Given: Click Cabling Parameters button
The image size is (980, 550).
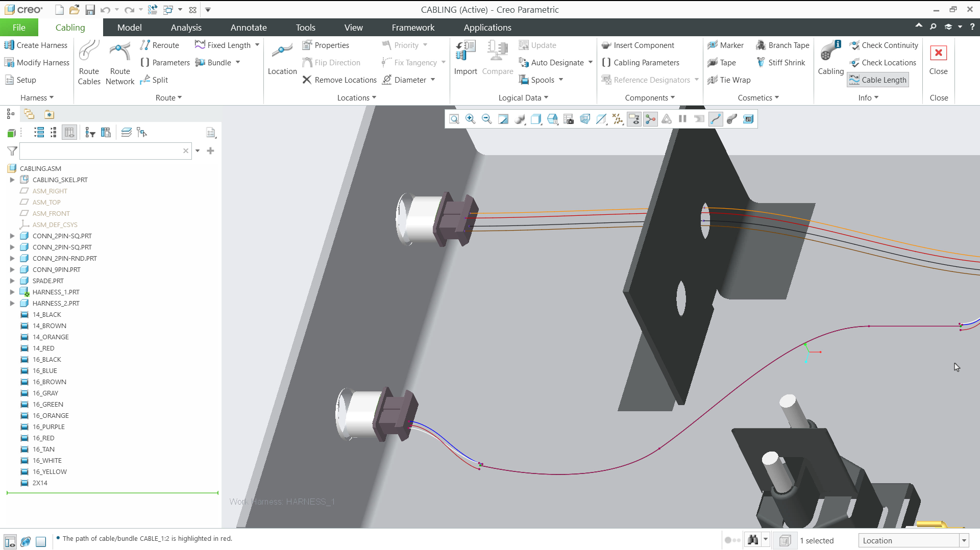Looking at the screenshot, I should 641,62.
